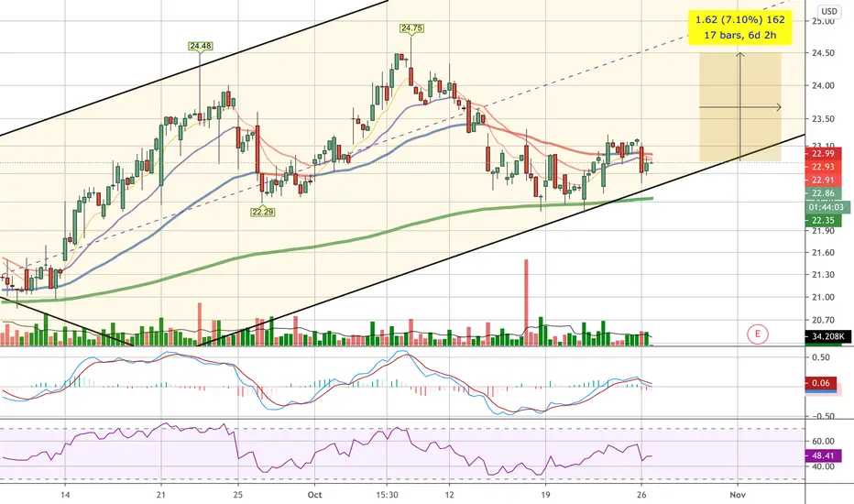Viewport: 854px width, 504px height.
Task: Click the 24.50 price axis label
Action: [823, 53]
